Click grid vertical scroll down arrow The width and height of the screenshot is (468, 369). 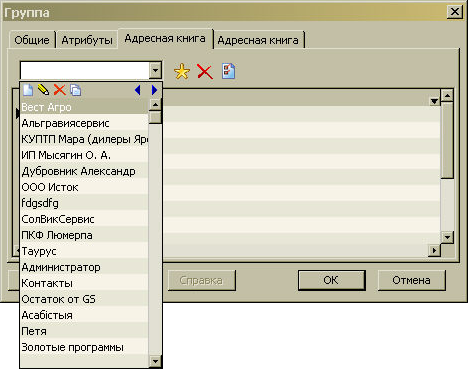point(447,237)
